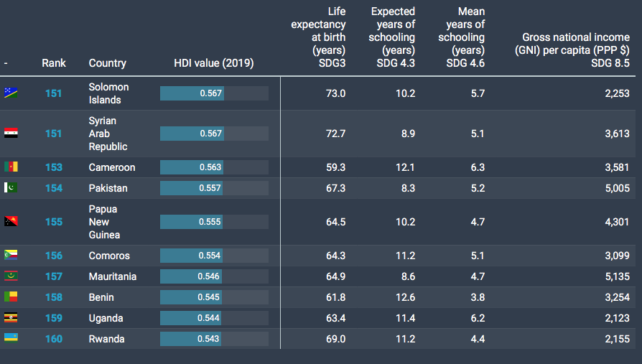The height and width of the screenshot is (364, 642).
Task: Click the Papua New Guinea flag icon
Action: (x=11, y=222)
